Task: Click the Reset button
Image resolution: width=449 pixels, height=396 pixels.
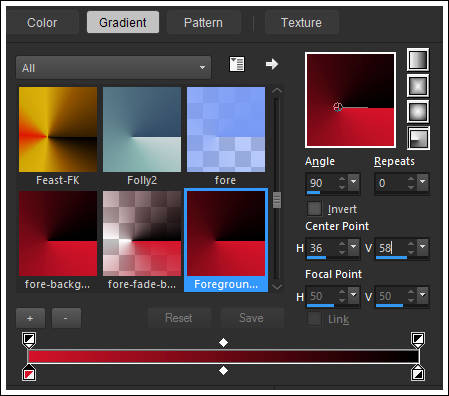Action: point(179,318)
